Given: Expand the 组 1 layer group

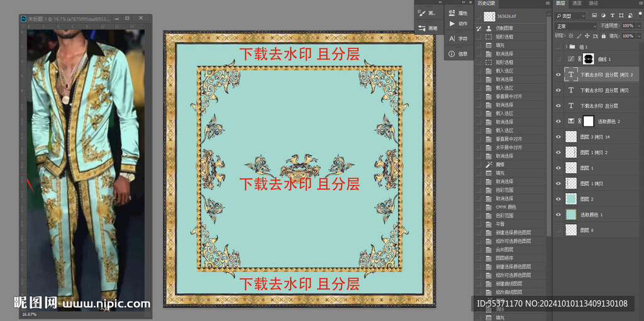Looking at the screenshot, I should (566, 47).
